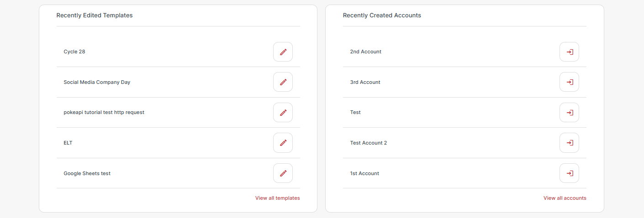The height and width of the screenshot is (218, 644).
Task: Follow the View all accounts link
Action: pos(565,198)
